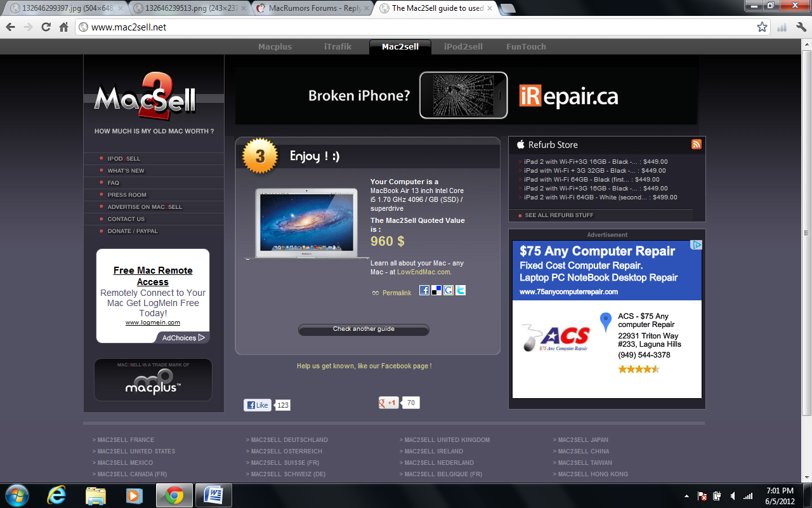Share the quote via Twitter icon
Image resolution: width=812 pixels, height=508 pixels.
tap(461, 290)
